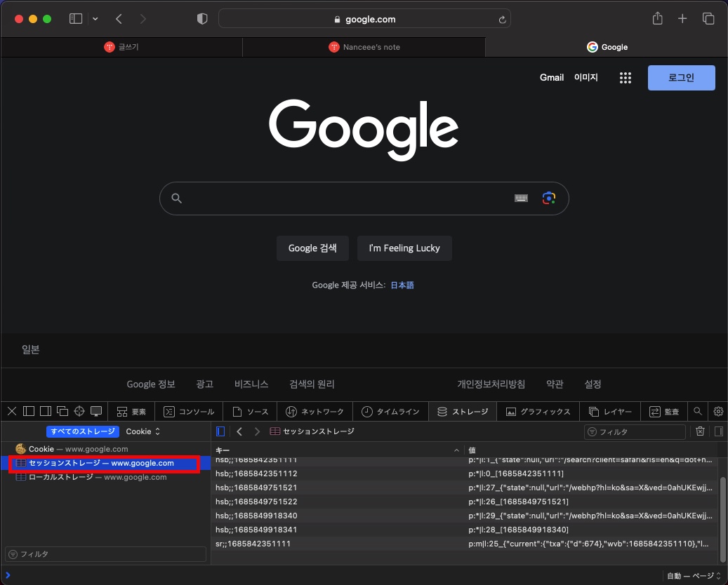The image size is (728, 585).
Task: Open the 自動 — ページ context dropdown
Action: click(x=694, y=576)
